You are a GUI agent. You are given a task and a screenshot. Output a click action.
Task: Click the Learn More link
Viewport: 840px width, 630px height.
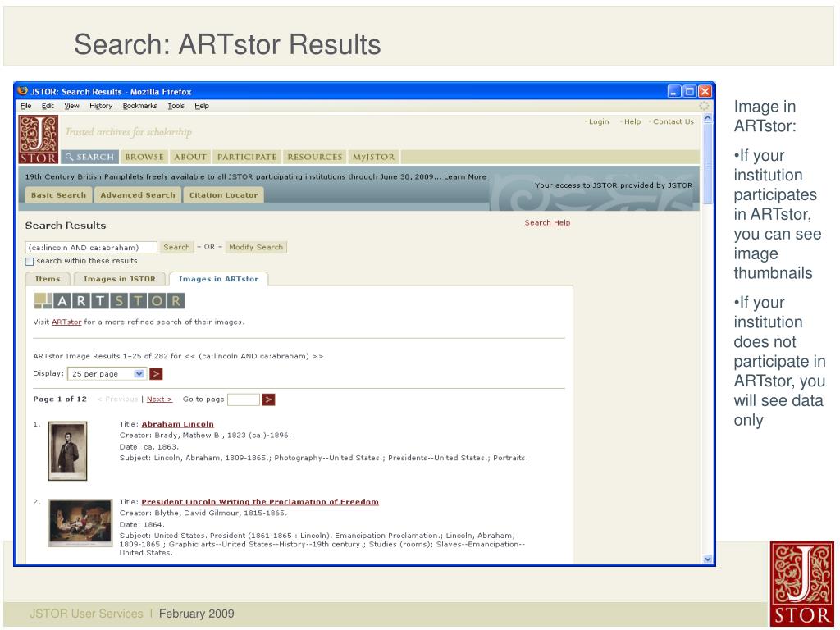(x=465, y=177)
